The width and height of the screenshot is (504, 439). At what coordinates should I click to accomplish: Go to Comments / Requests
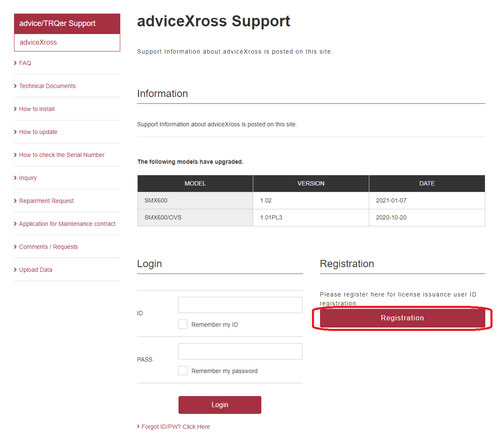[x=48, y=247]
